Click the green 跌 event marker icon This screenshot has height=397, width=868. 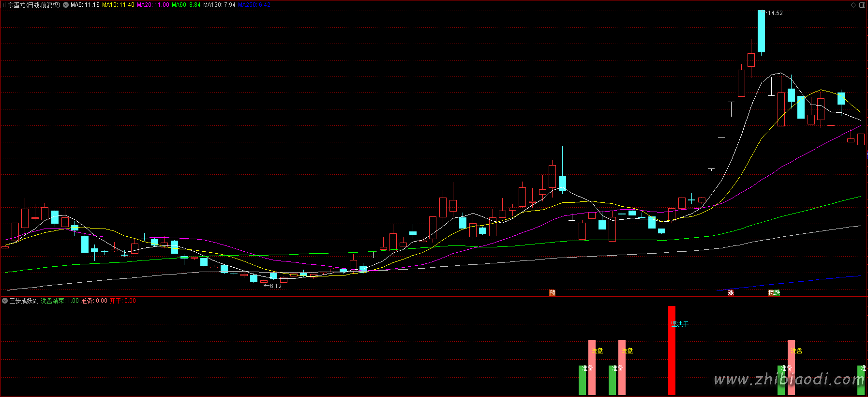(777, 292)
